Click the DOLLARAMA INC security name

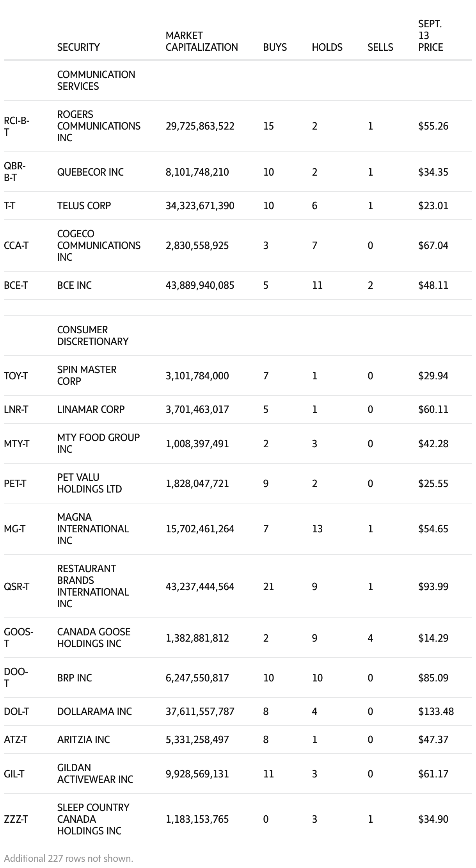(x=94, y=711)
